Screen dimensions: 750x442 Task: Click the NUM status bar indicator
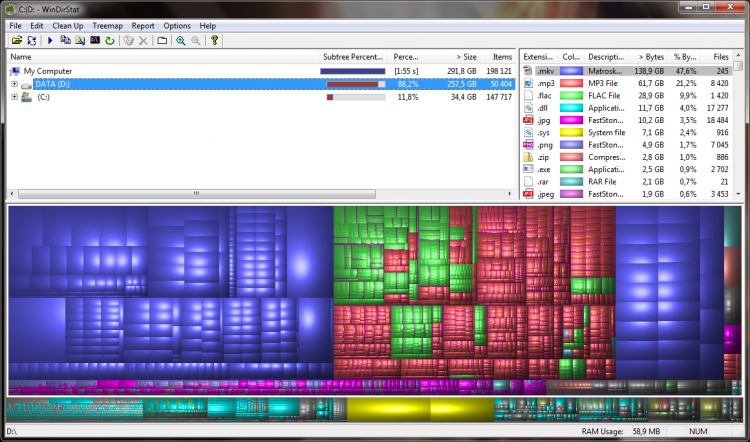(x=698, y=431)
